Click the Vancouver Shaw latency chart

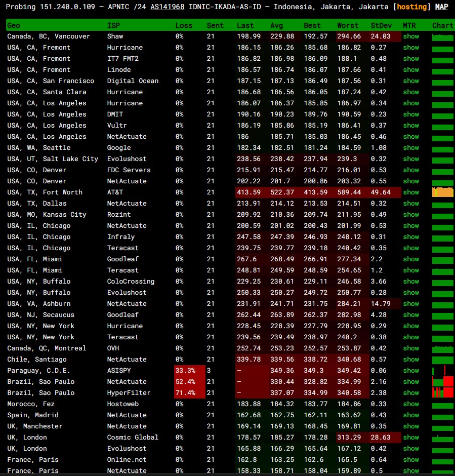tap(442, 37)
